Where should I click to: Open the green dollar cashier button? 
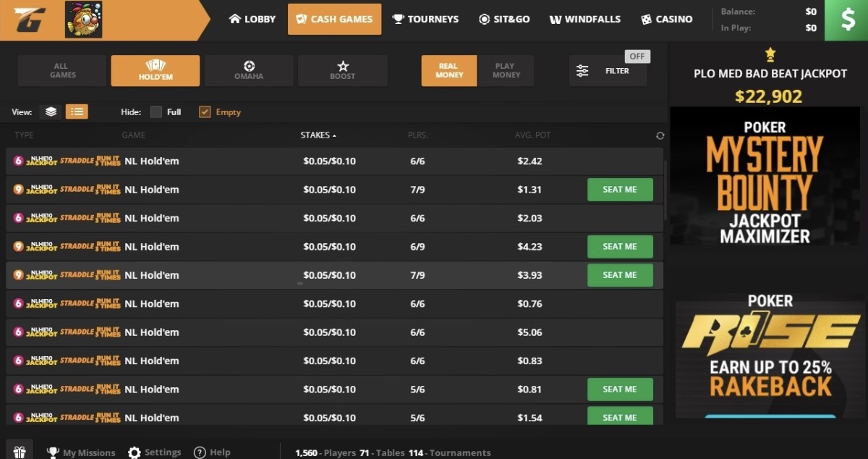848,19
